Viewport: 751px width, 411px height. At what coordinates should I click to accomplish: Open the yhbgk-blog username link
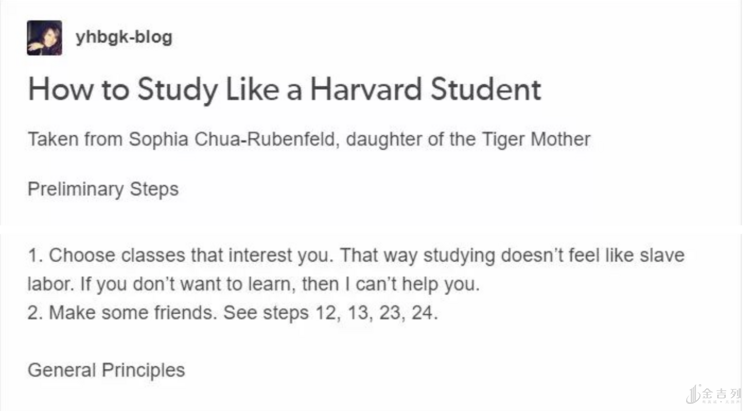point(124,38)
